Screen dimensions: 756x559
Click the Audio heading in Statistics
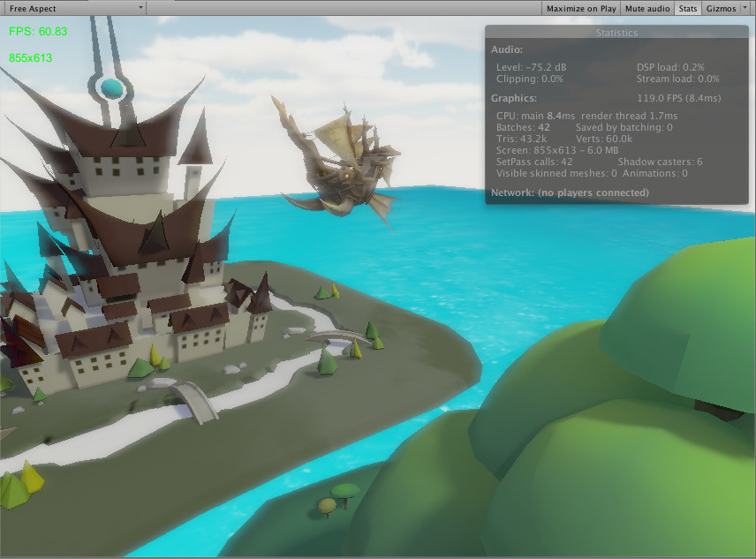pos(507,50)
